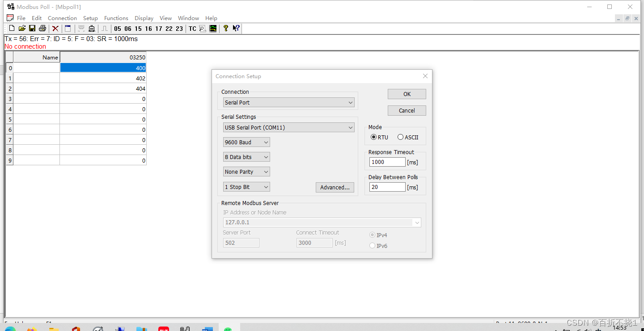
Task: Click the single poll pulse icon
Action: click(x=105, y=28)
